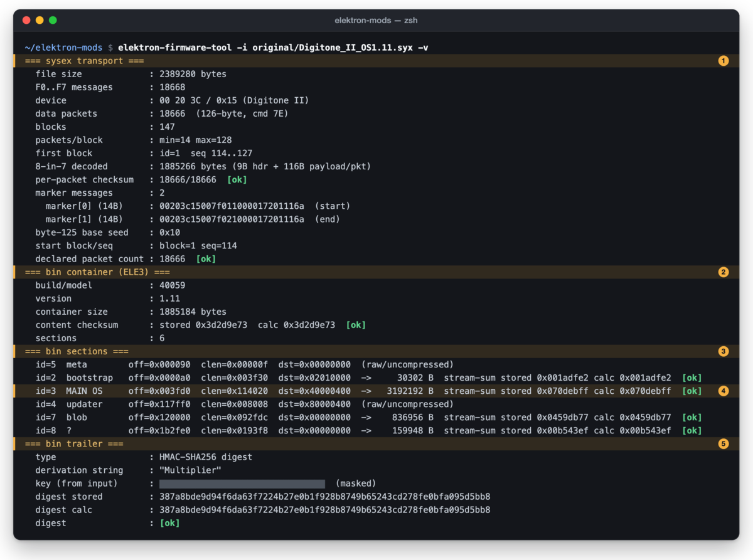Click the masked key redaction bar
Image resolution: width=753 pixels, height=560 pixels.
242,483
